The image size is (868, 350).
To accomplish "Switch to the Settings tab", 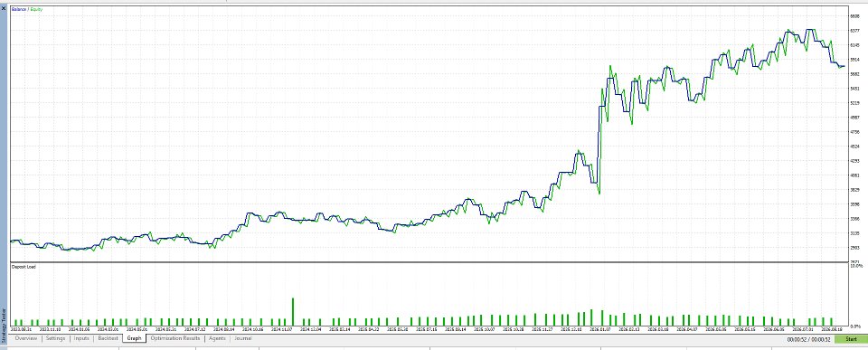I will click(55, 338).
